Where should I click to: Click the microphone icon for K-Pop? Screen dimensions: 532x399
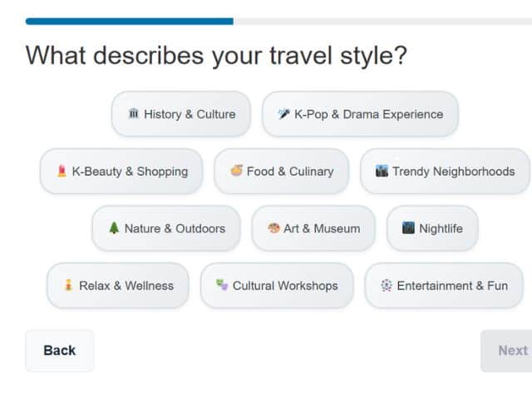(284, 114)
